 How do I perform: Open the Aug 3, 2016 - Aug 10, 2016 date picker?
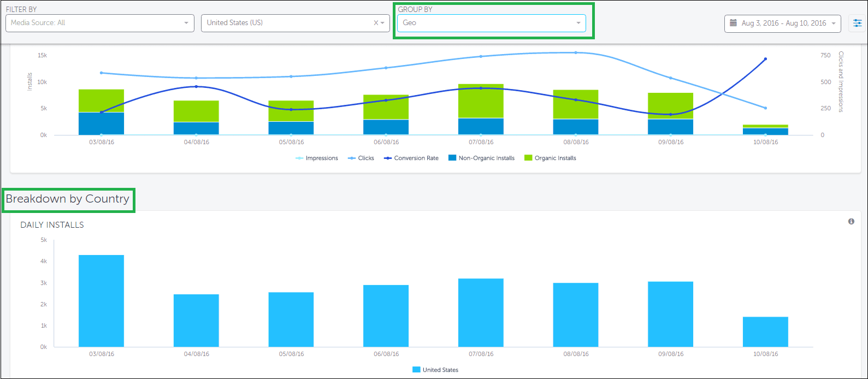pyautogui.click(x=783, y=23)
